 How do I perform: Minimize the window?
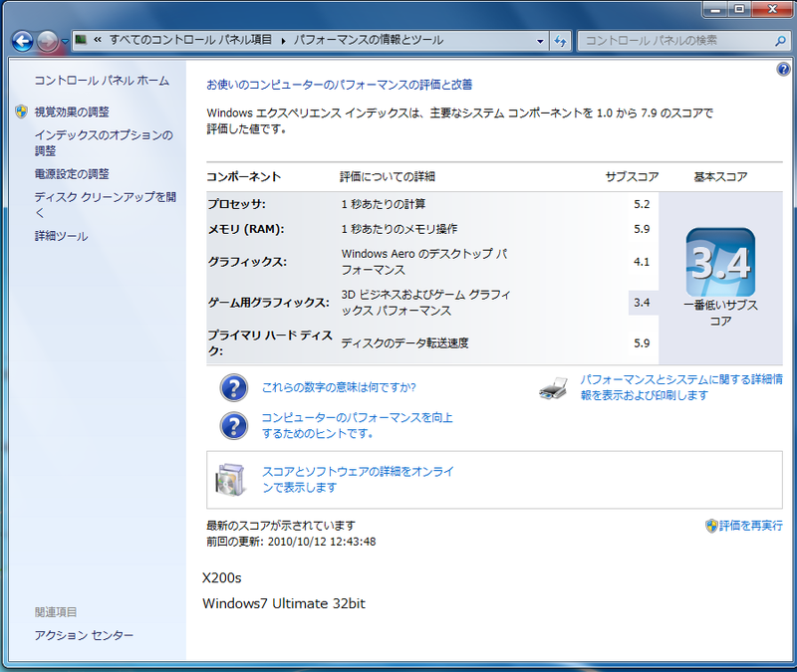[x=715, y=9]
